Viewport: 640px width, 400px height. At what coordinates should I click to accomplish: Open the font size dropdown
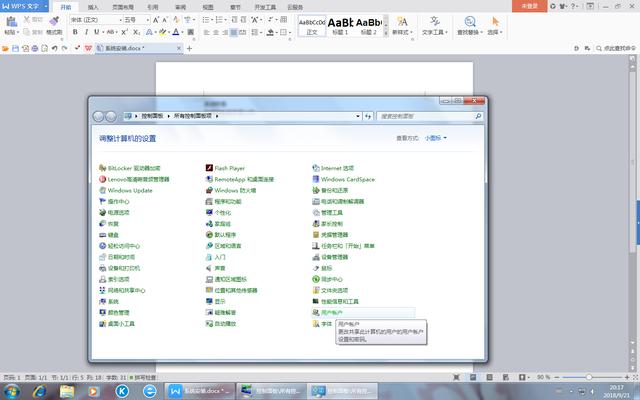tap(147, 20)
